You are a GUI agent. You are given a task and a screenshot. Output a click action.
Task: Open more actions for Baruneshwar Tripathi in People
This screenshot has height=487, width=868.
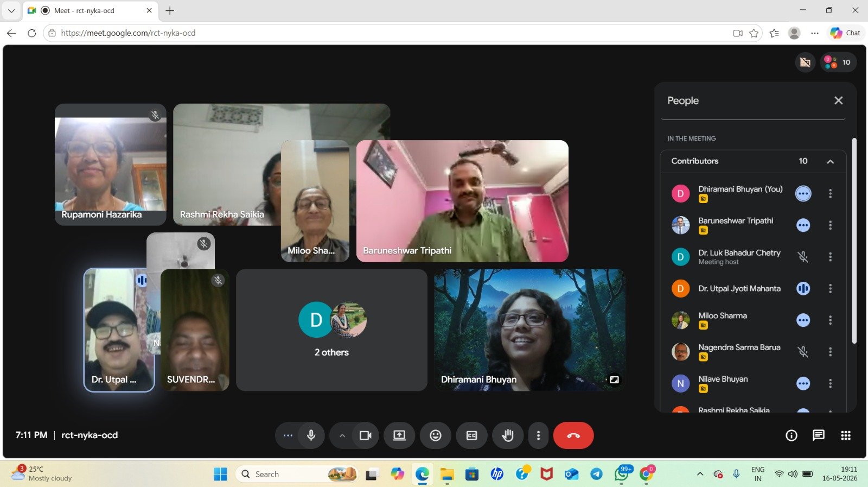(x=830, y=225)
